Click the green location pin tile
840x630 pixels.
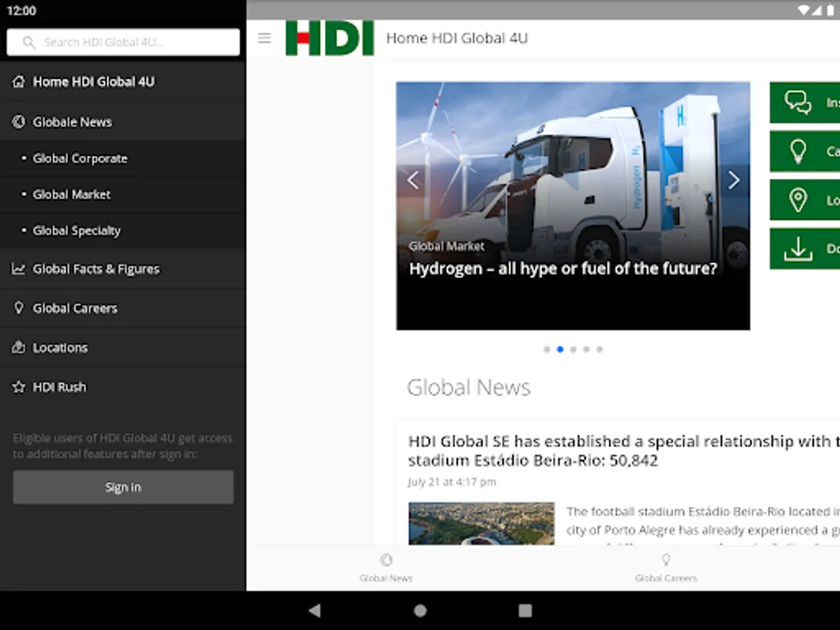805,200
